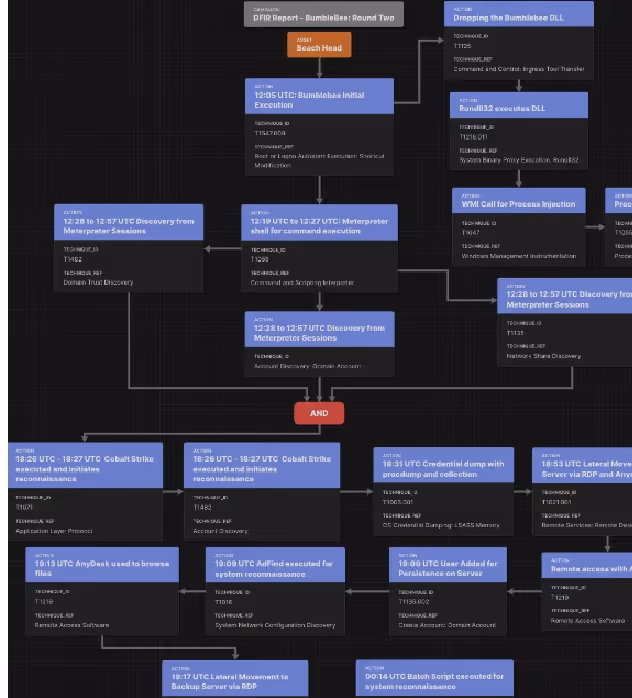This screenshot has height=698, width=632.
Task: Click 'Create Account: Domain Account' text
Action: point(447,625)
